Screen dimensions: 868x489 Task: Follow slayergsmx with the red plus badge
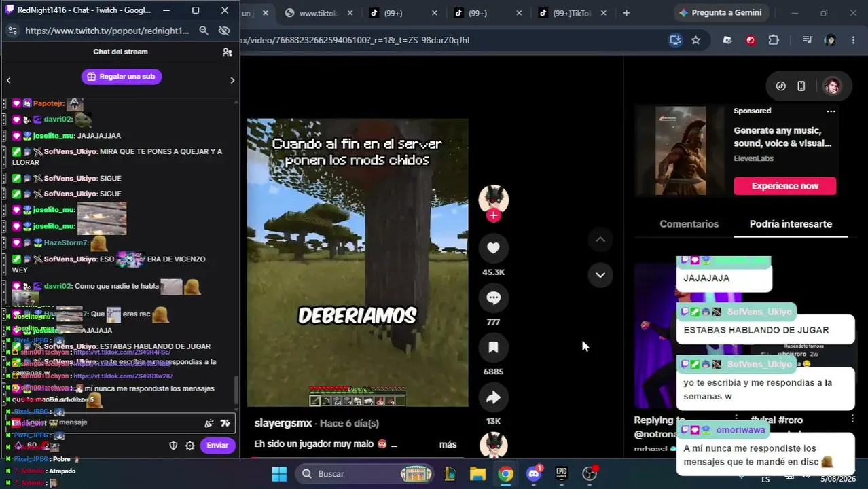494,215
